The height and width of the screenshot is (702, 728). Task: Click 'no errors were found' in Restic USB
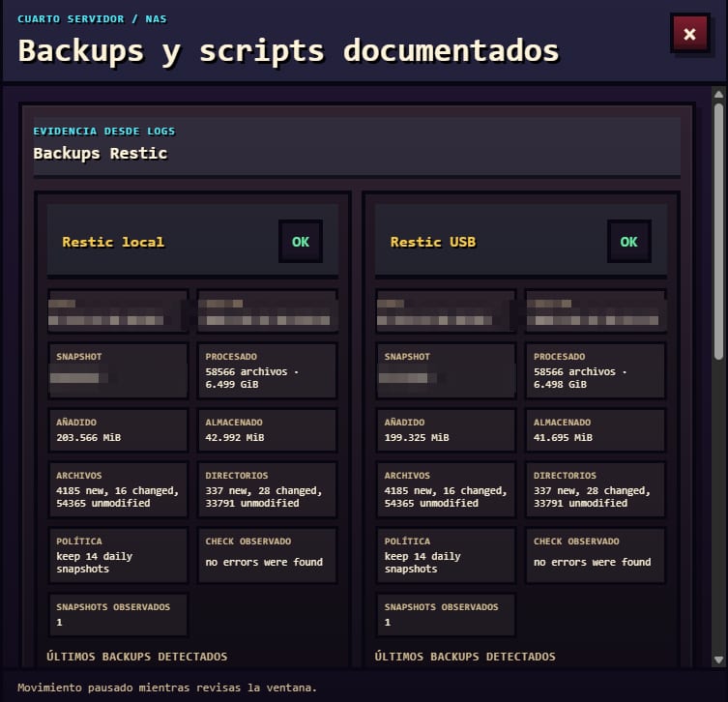click(592, 562)
